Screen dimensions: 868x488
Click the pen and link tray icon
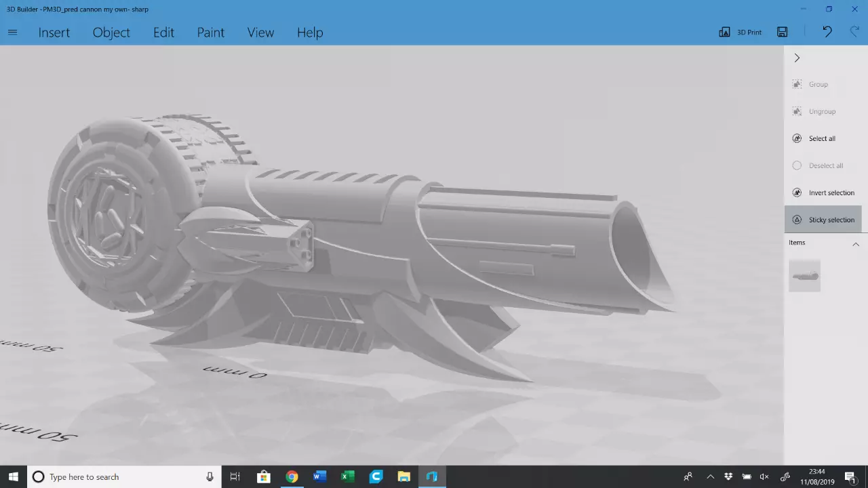786,476
